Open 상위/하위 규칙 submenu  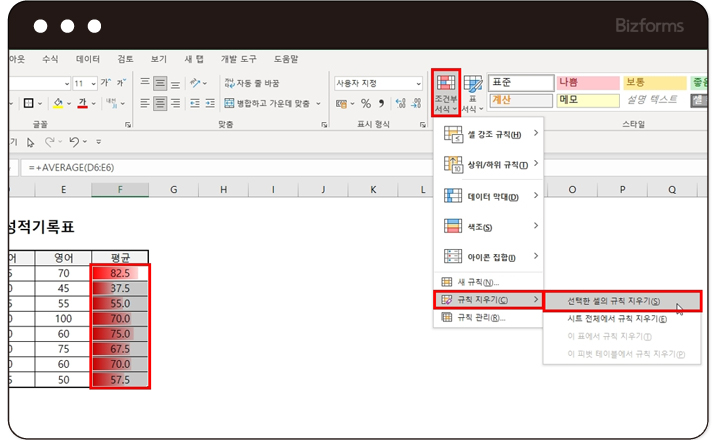[488, 165]
